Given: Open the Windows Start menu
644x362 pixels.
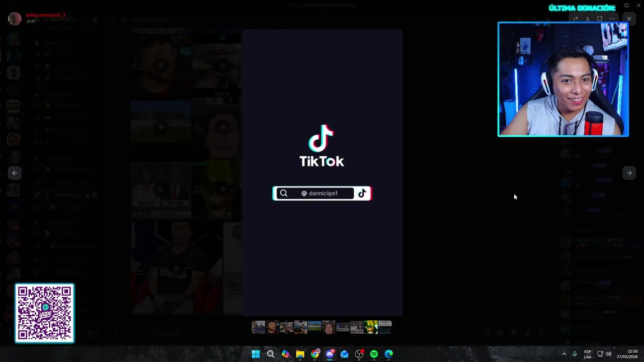Looking at the screenshot, I should point(256,354).
